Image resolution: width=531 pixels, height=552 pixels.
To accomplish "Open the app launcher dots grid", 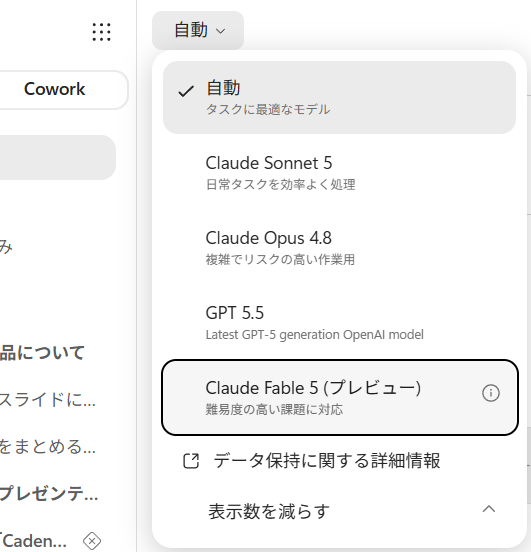I will [101, 32].
